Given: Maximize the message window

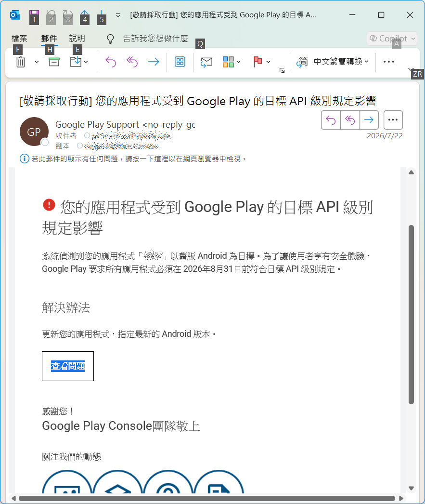Looking at the screenshot, I should 381,15.
